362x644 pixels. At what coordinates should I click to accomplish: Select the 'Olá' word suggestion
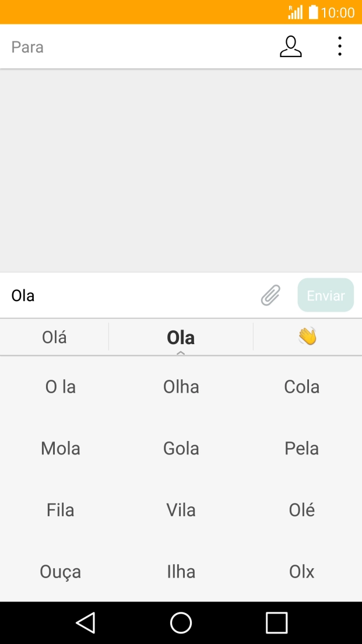point(54,337)
